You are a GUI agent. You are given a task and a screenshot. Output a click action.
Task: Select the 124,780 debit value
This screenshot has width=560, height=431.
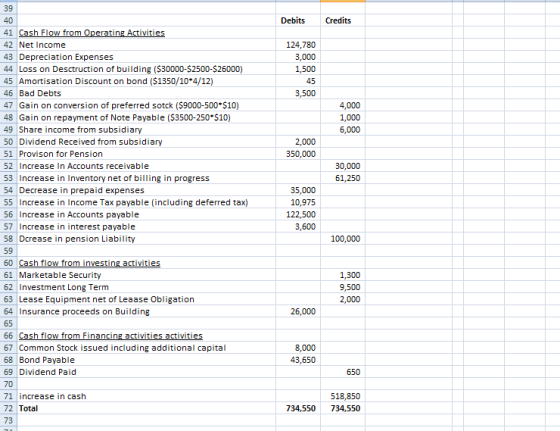click(x=301, y=45)
